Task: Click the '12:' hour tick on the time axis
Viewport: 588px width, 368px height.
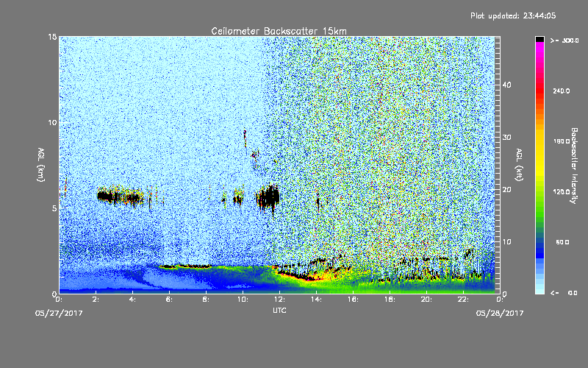Action: pyautogui.click(x=280, y=300)
